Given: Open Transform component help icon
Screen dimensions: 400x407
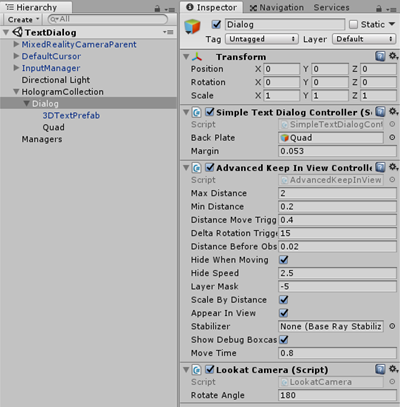Looking at the screenshot, I should (380, 56).
